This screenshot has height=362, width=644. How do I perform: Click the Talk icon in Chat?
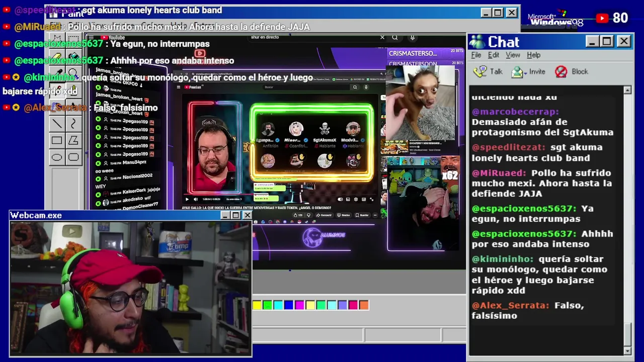(x=480, y=71)
